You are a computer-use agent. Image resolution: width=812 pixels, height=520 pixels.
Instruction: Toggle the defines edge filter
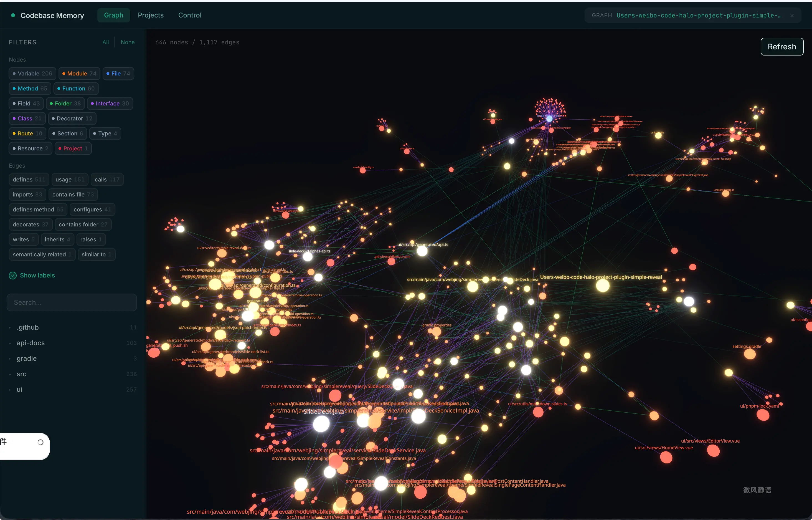(29, 180)
